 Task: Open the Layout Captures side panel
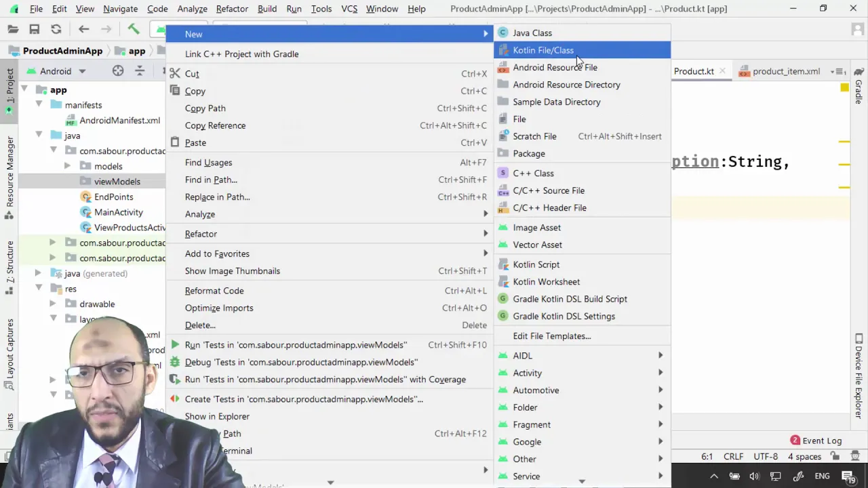point(9,353)
